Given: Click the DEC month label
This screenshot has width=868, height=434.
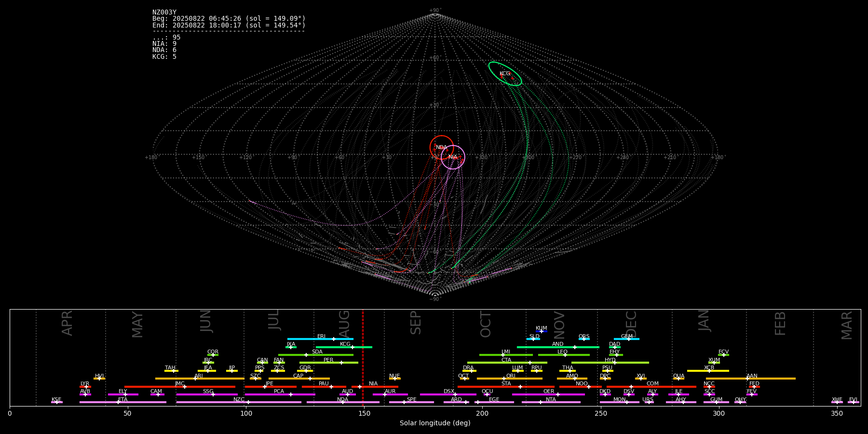Looking at the screenshot, I should point(631,324).
